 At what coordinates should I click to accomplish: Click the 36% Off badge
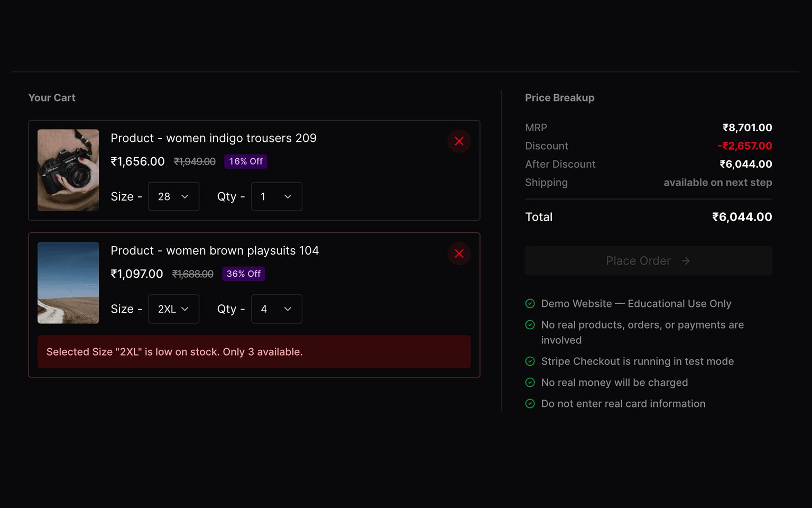pyautogui.click(x=244, y=274)
